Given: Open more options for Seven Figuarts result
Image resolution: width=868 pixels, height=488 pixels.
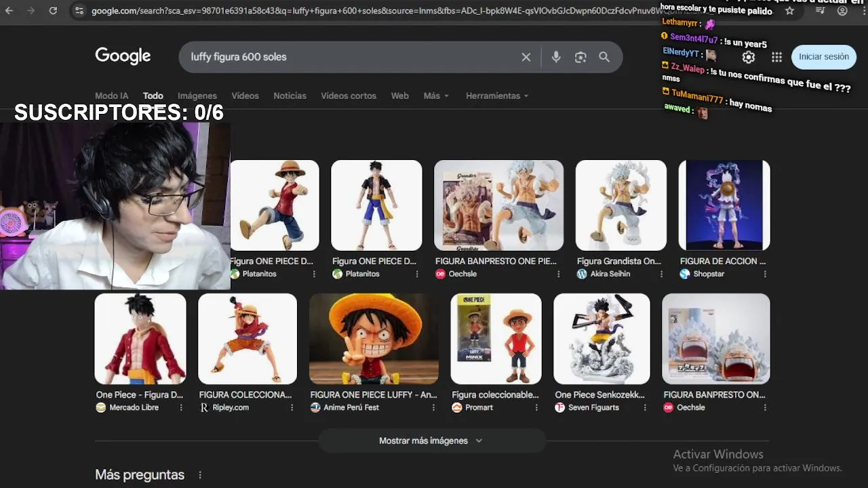Looking at the screenshot, I should click(x=645, y=407).
